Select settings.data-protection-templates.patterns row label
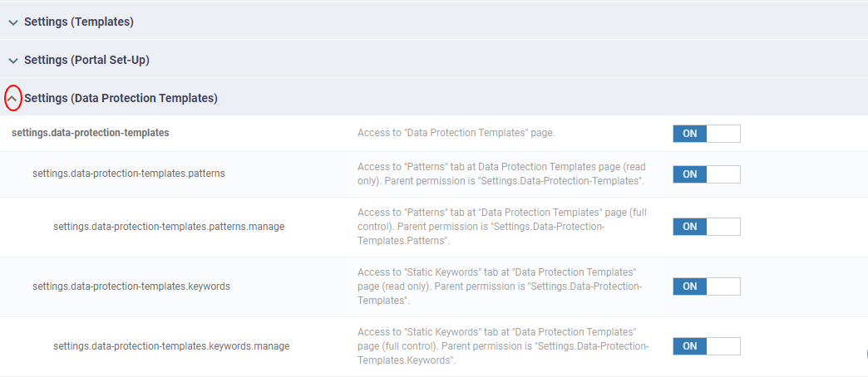 129,173
